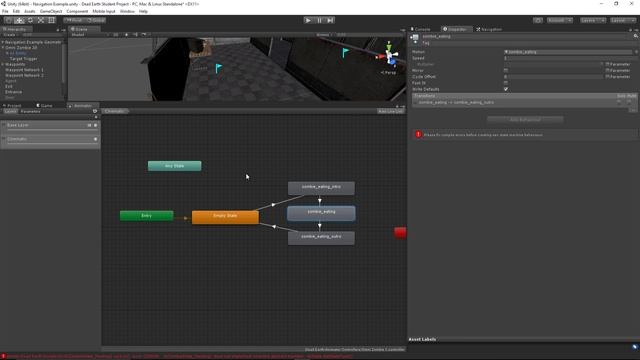This screenshot has width=640, height=360.
Task: Select the Any State node
Action: (x=175, y=166)
